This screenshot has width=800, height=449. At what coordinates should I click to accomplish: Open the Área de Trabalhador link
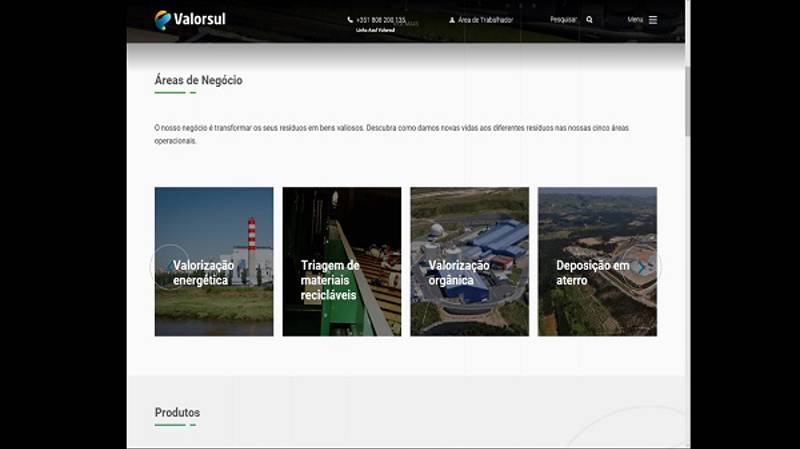[485, 20]
